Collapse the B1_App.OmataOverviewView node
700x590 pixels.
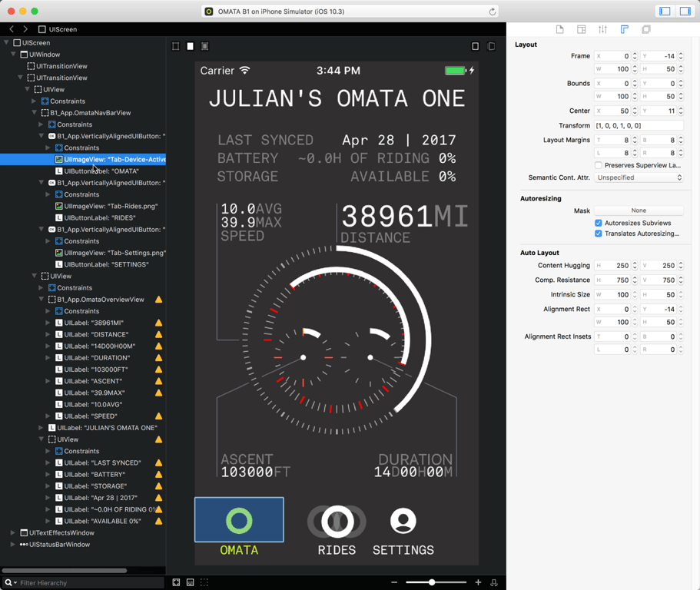[x=41, y=299]
